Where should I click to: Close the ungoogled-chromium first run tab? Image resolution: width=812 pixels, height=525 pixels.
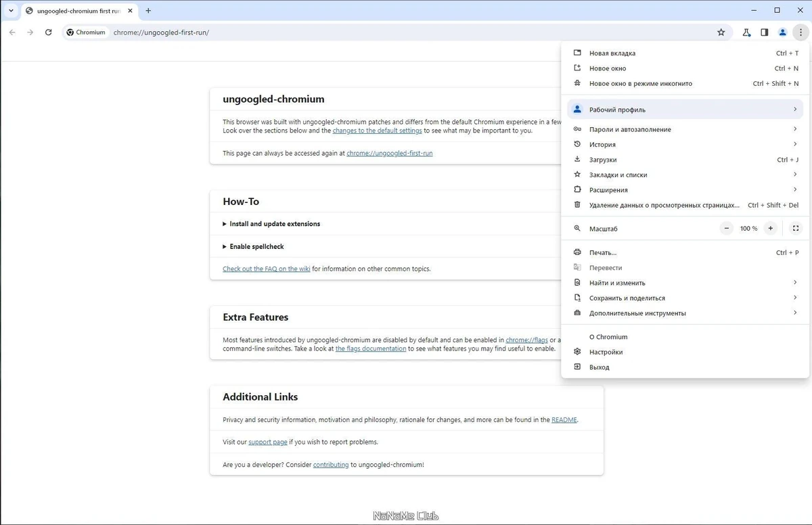tap(130, 11)
